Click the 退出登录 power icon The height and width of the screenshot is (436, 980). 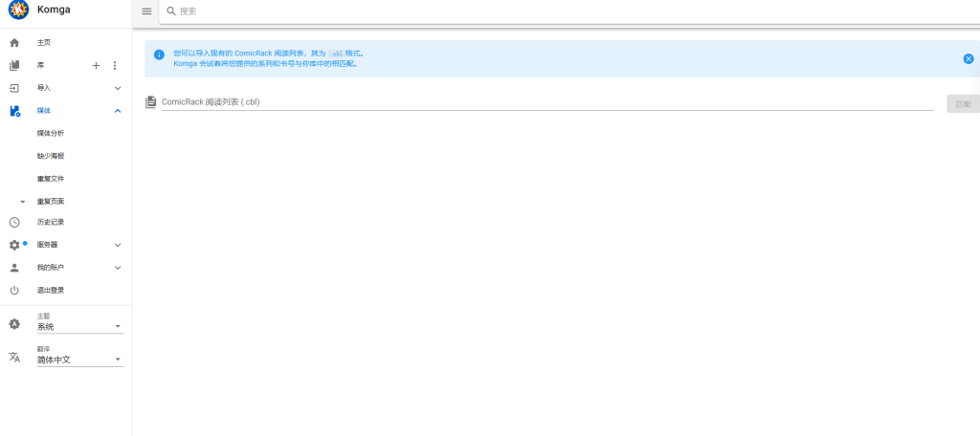click(14, 290)
